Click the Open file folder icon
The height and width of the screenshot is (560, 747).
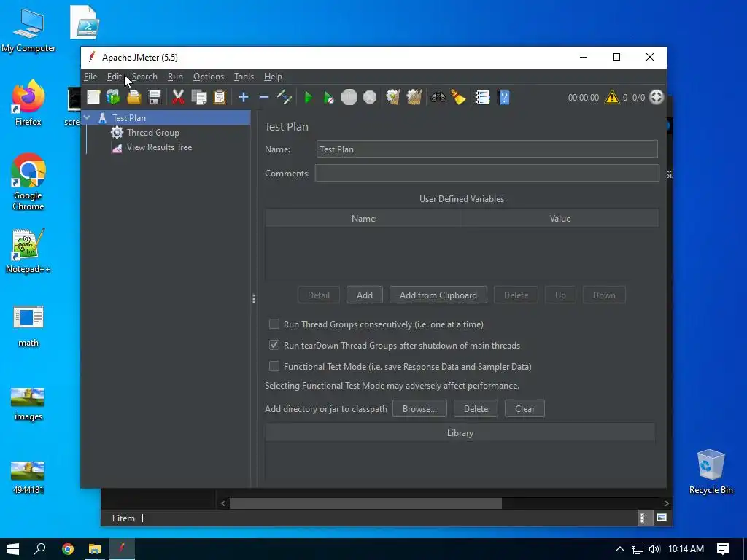(134, 97)
